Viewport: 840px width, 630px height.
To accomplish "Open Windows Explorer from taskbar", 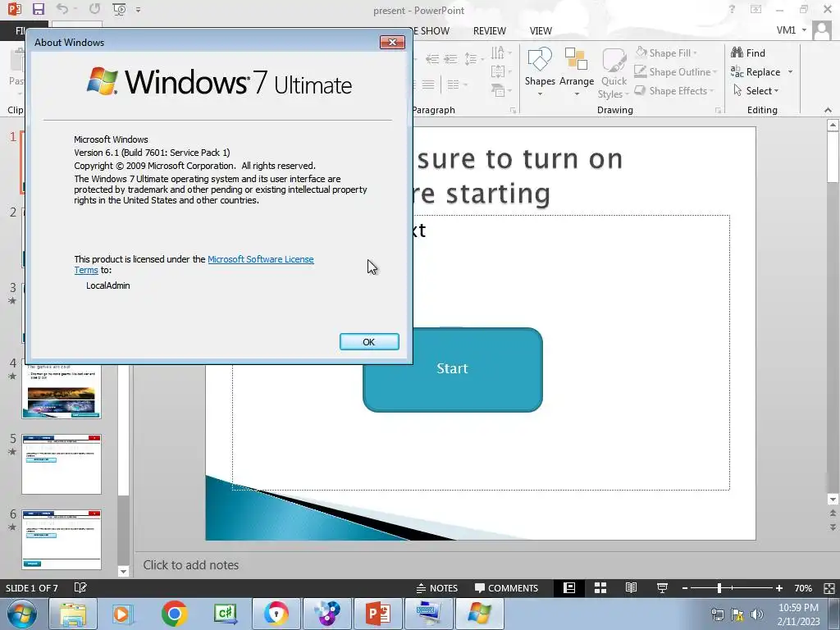I will coord(73,614).
